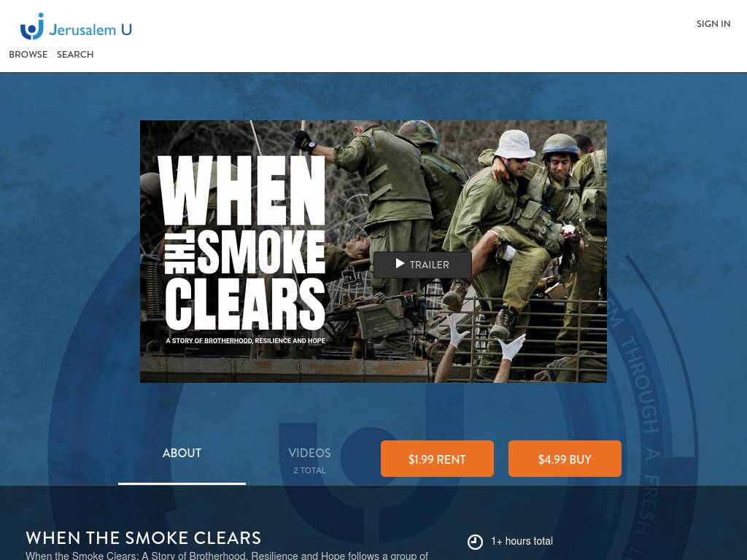The width and height of the screenshot is (747, 560).
Task: Click the '1+ hours total' text
Action: click(x=522, y=541)
